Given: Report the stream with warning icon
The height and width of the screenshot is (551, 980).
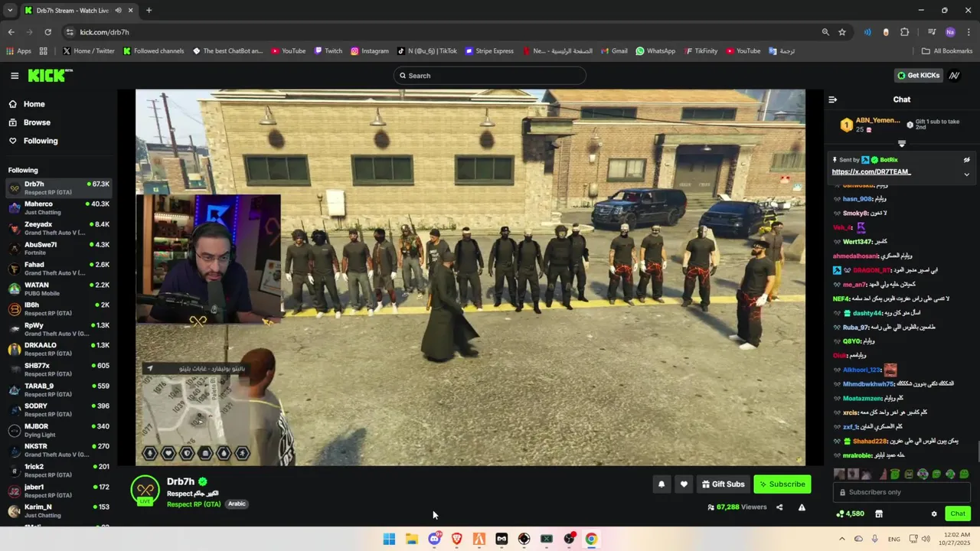Looking at the screenshot, I should tap(802, 507).
